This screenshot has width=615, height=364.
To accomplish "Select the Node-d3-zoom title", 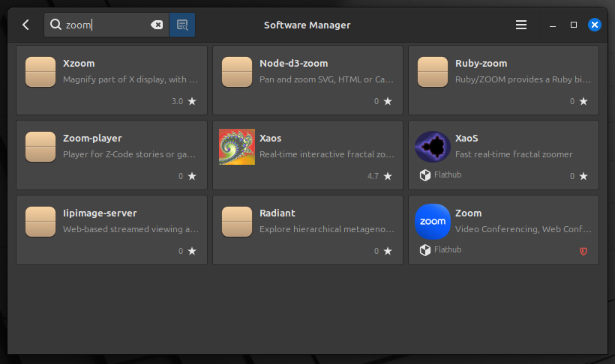I will [294, 64].
